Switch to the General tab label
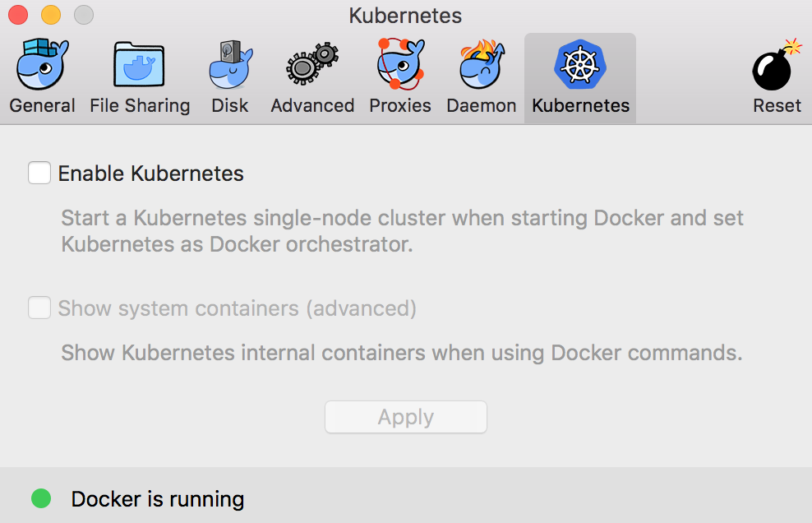Screen dimensions: 812x523 42,105
